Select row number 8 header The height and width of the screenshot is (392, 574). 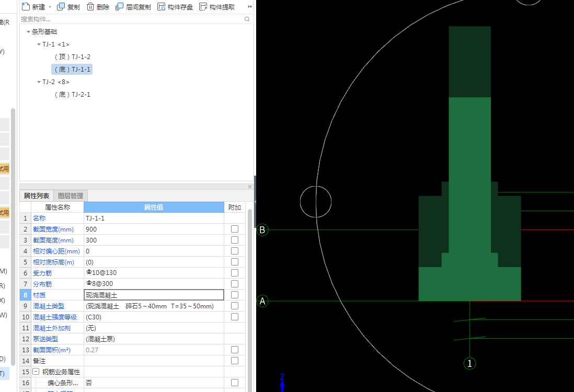(25, 295)
